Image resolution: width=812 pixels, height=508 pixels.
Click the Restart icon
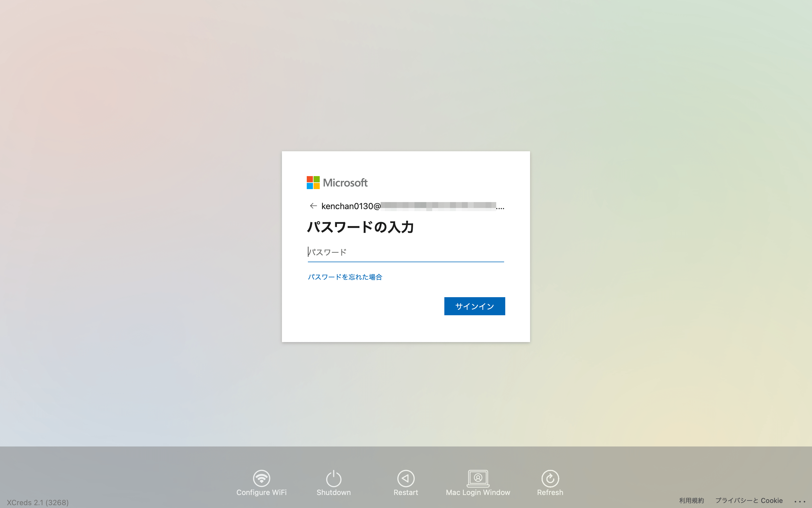click(x=406, y=478)
